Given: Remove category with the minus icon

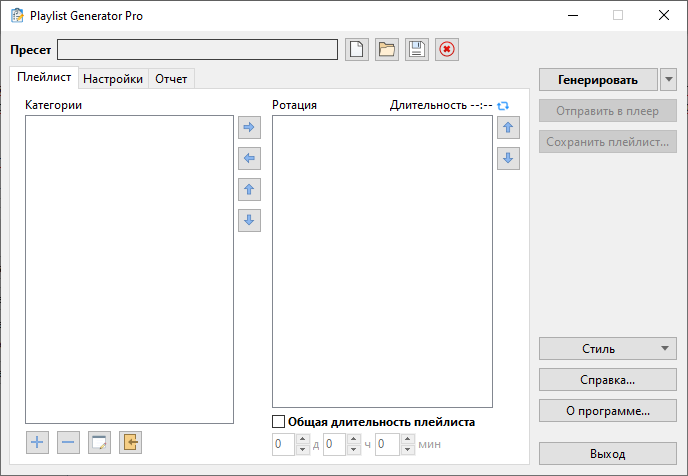Looking at the screenshot, I should [x=68, y=442].
